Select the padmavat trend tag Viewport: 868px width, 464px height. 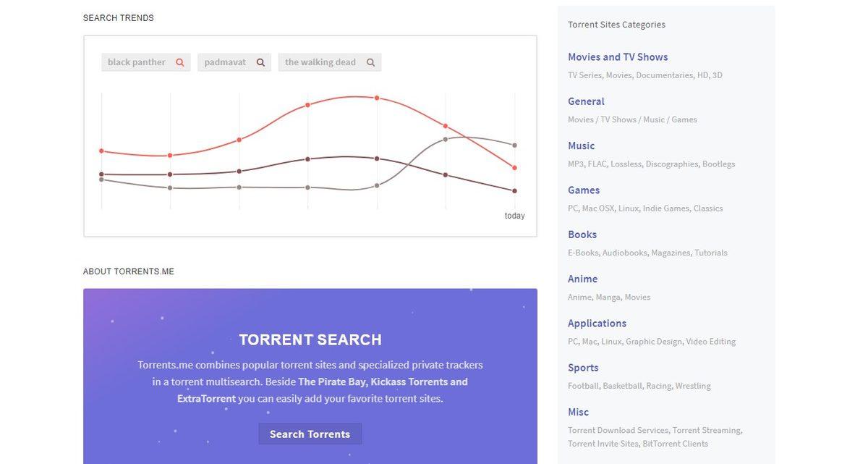coord(225,62)
